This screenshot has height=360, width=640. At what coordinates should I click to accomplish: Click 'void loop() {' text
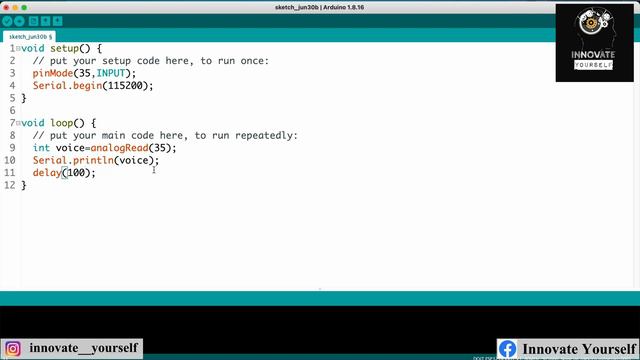(59, 123)
